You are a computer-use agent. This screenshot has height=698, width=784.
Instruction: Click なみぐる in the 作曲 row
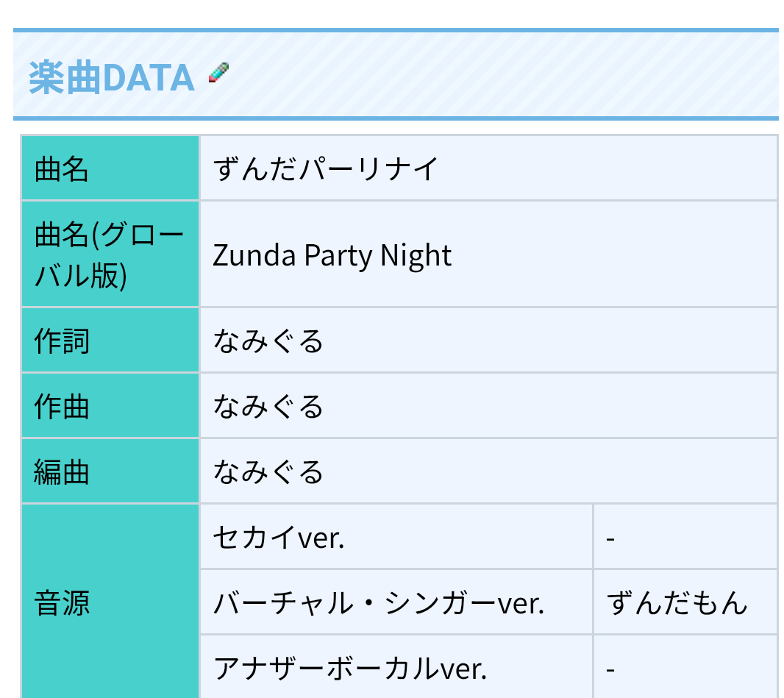[268, 407]
